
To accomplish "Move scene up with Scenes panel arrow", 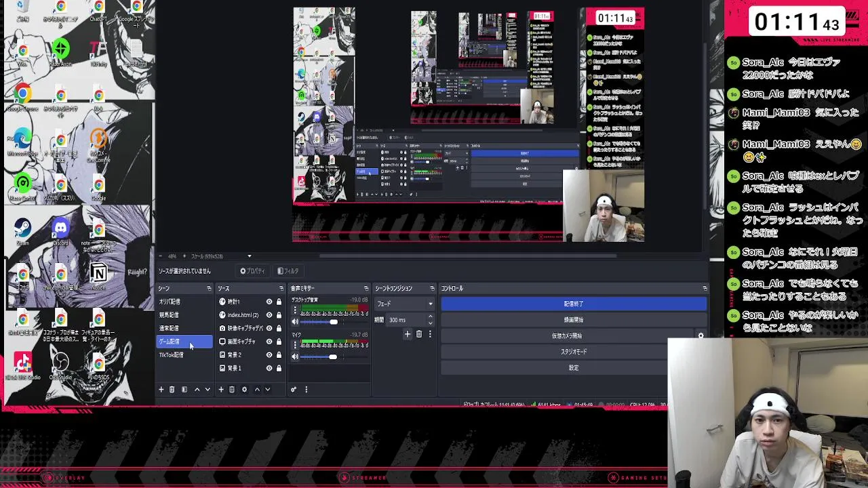I will pyautogui.click(x=197, y=390).
